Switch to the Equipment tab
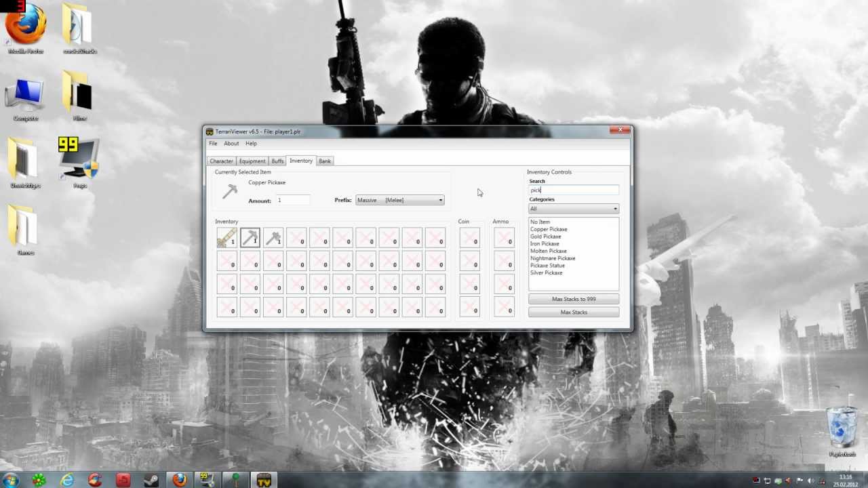 [x=252, y=161]
